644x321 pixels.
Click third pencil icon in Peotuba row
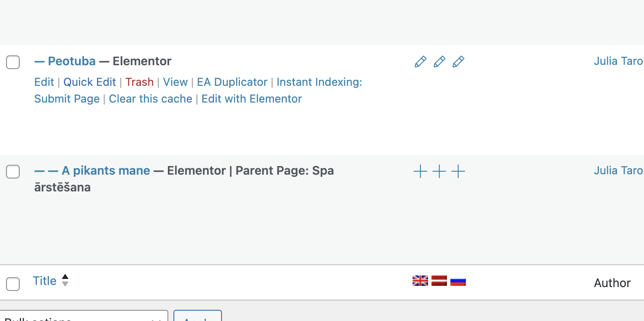[458, 62]
